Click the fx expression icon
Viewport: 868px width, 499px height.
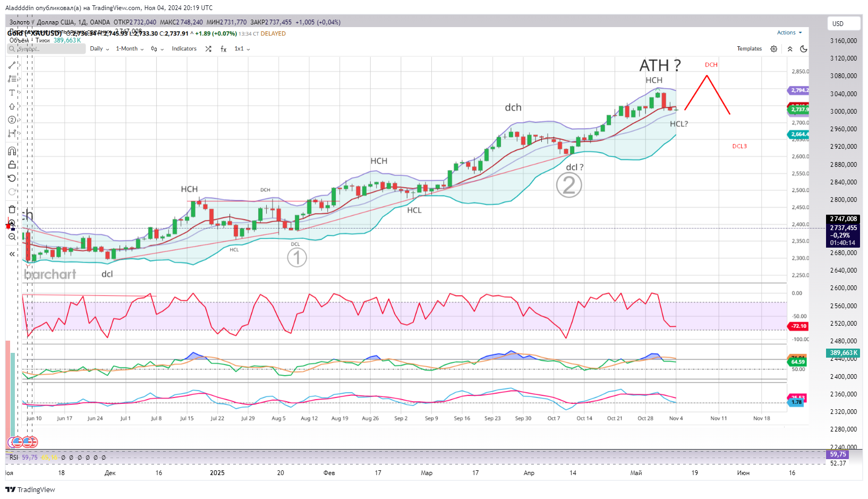224,49
